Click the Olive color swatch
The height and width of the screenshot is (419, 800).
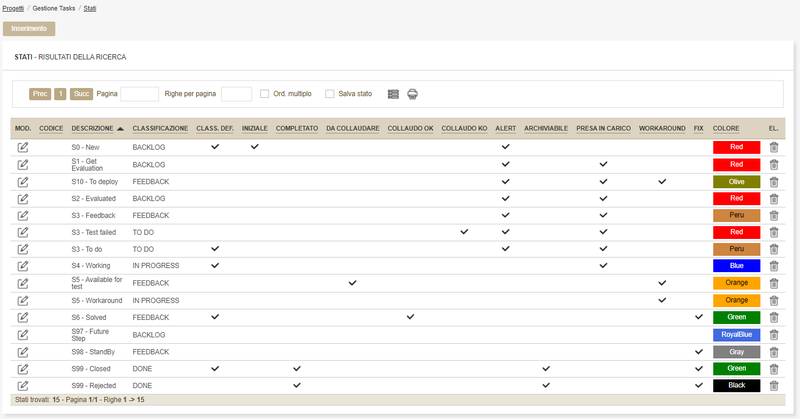coord(736,182)
